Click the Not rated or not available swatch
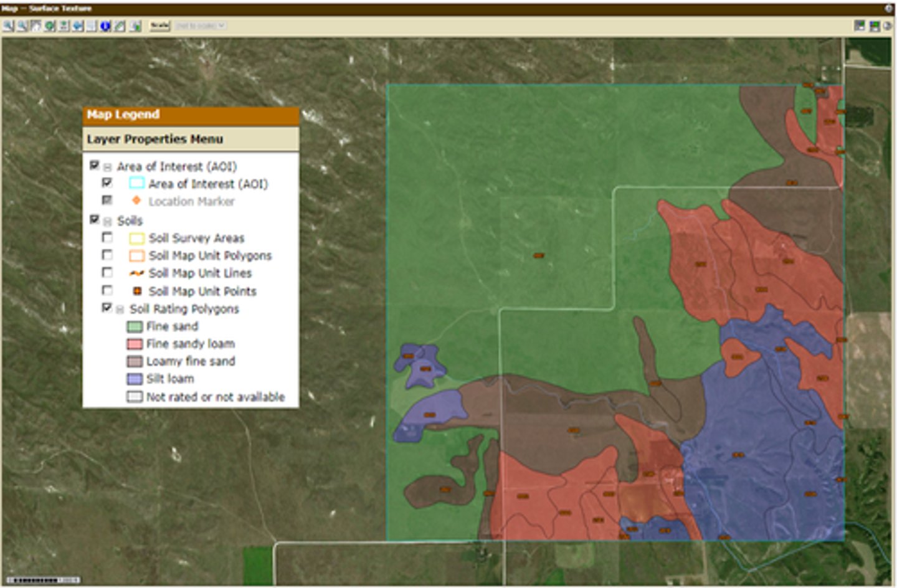 pos(135,397)
